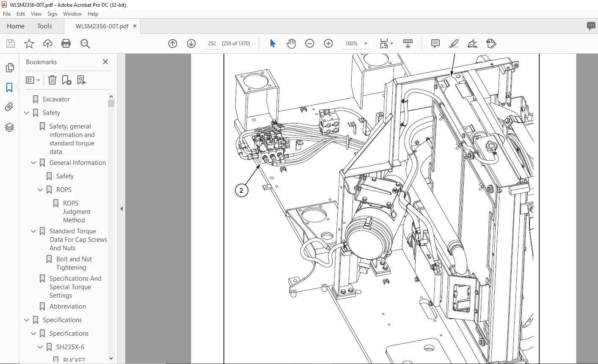Collapse the Safety top-level bookmark
This screenshot has height=364, width=598.
27,113
